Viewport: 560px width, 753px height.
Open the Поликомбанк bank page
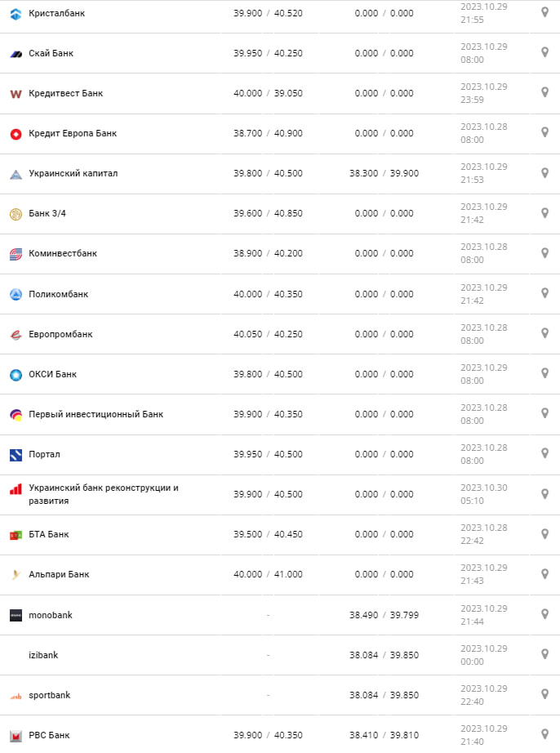click(x=59, y=294)
